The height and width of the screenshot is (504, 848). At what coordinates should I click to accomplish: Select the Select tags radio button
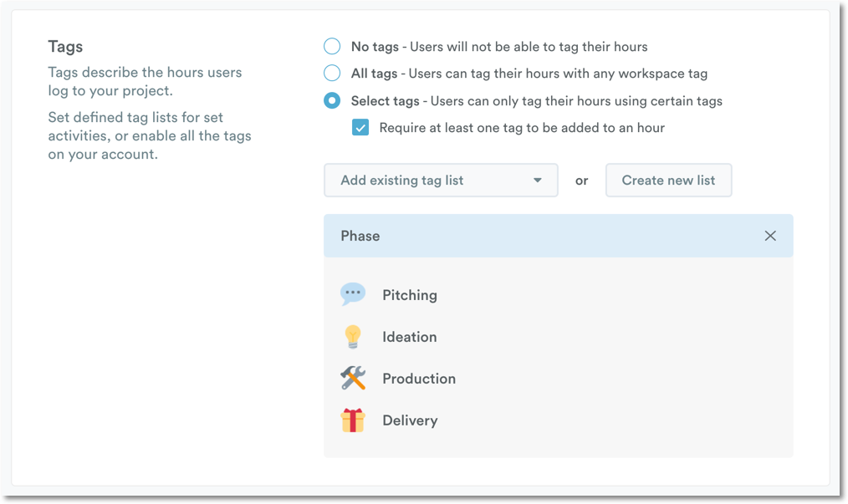(332, 100)
